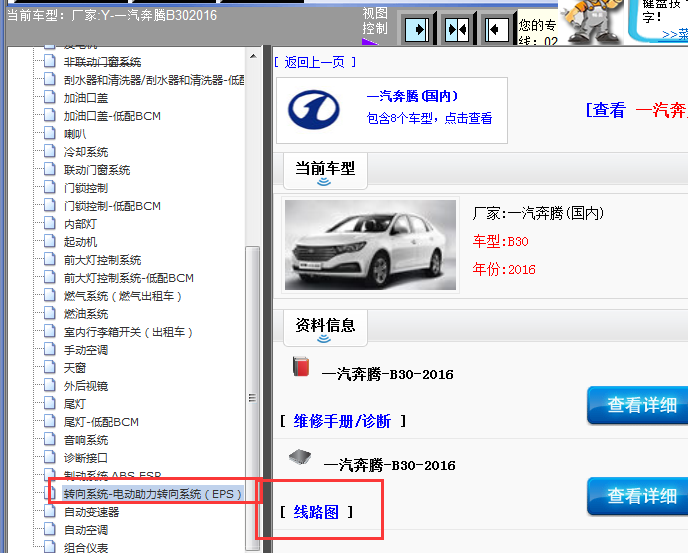Click the tree panel vertical scrollbar thumb
The image size is (688, 553).
tap(252, 397)
